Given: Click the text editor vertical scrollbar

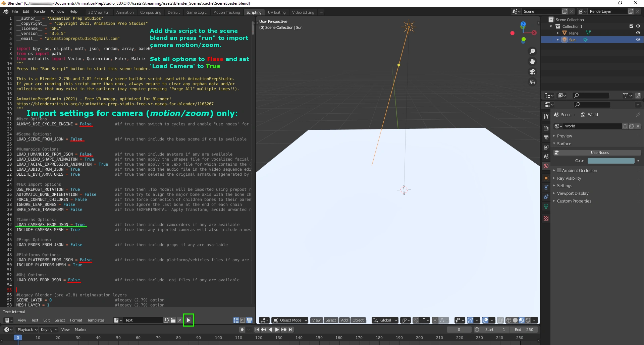Looking at the screenshot, I should 253,28.
